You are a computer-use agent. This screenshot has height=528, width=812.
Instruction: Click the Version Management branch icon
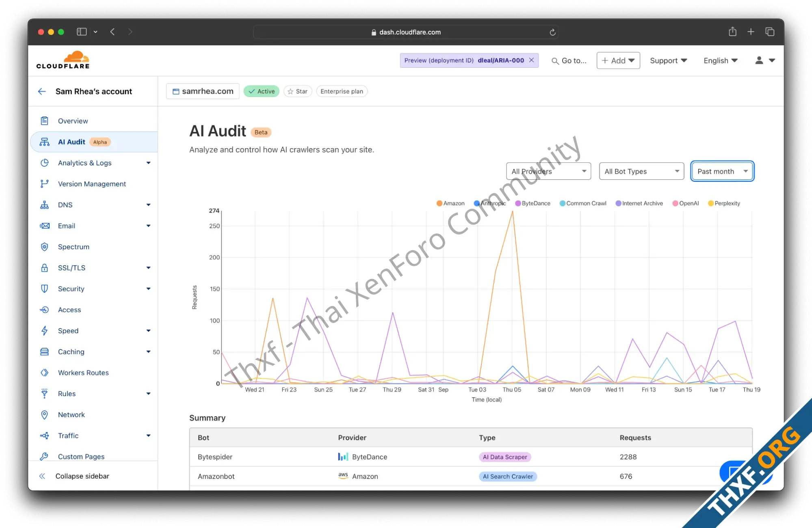click(x=45, y=184)
